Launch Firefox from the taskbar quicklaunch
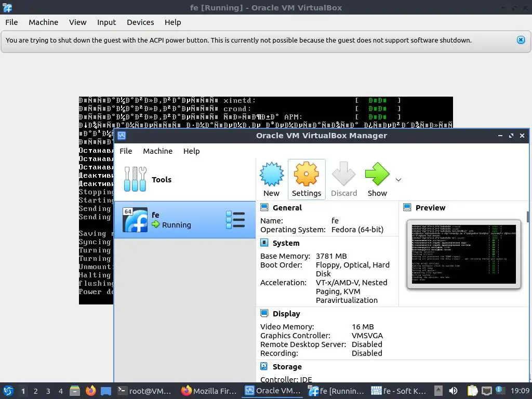The image size is (532, 399). coord(90,391)
